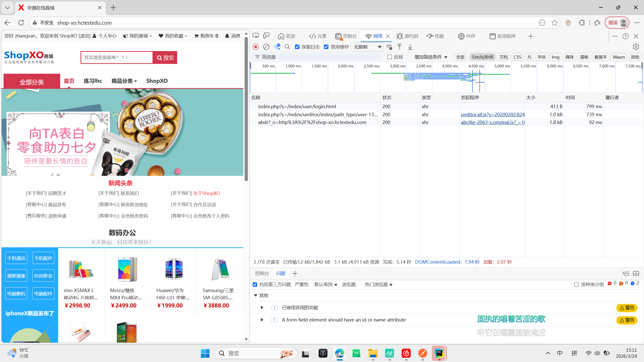
Task: Enable the 反转 invert filter checkbox
Action: pyautogui.click(x=390, y=57)
